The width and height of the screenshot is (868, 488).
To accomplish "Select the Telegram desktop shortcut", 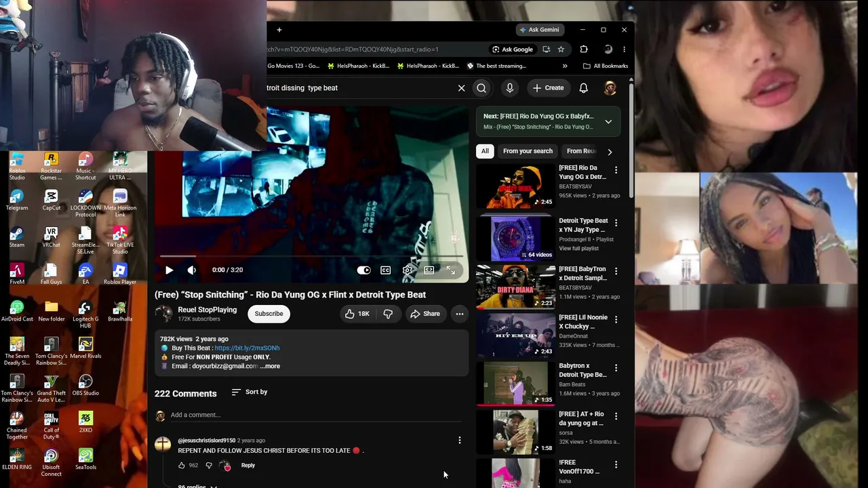I will point(17,200).
